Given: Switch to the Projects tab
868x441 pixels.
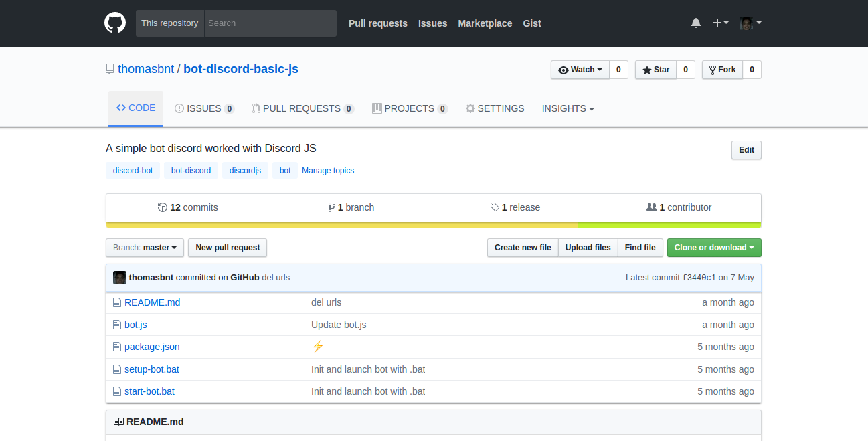Looking at the screenshot, I should click(x=410, y=108).
